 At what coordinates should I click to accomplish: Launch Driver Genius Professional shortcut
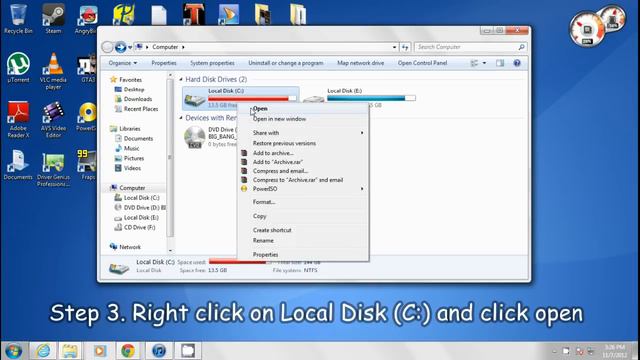(x=53, y=169)
